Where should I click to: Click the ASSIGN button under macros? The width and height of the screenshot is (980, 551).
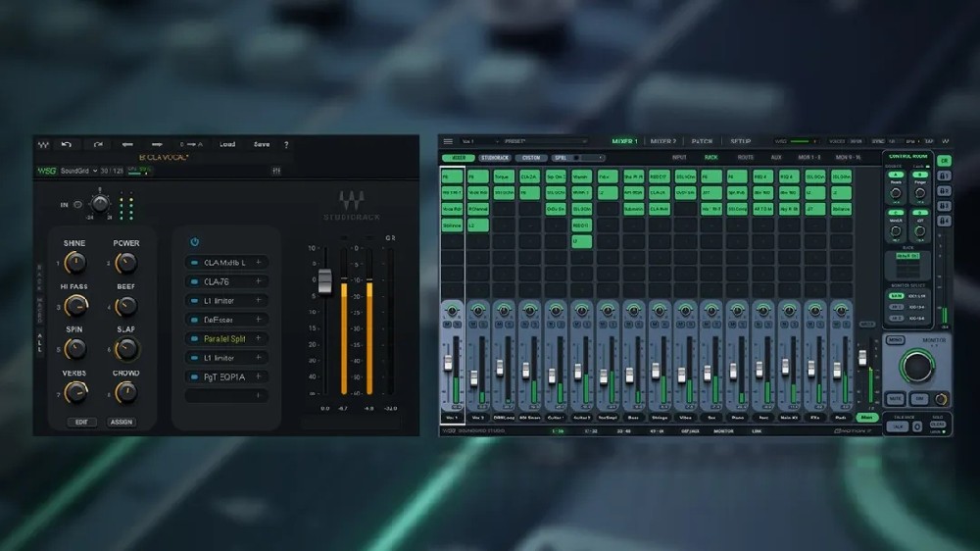pyautogui.click(x=122, y=423)
